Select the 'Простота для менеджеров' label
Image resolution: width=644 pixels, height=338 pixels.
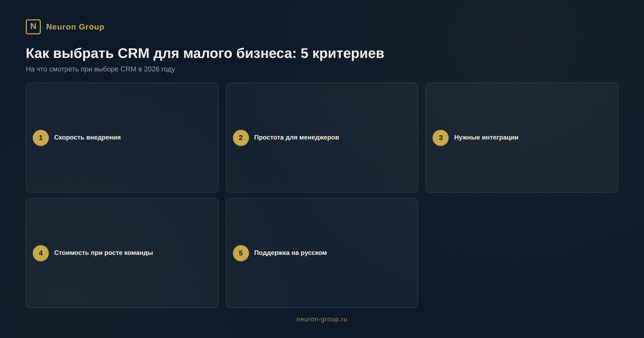click(x=297, y=137)
